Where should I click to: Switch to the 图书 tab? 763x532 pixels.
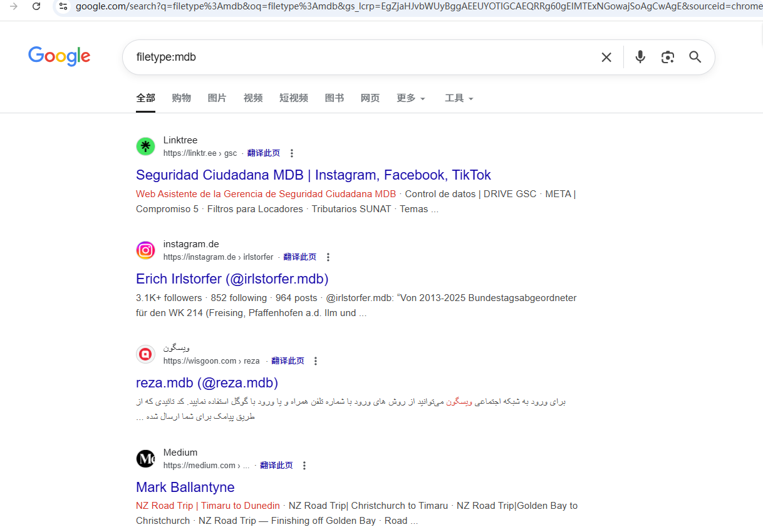335,98
